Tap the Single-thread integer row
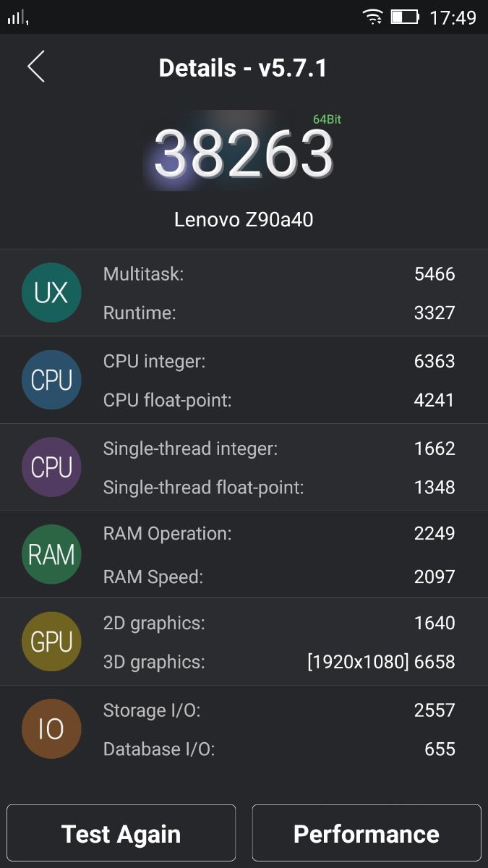This screenshot has height=868, width=488. click(278, 448)
